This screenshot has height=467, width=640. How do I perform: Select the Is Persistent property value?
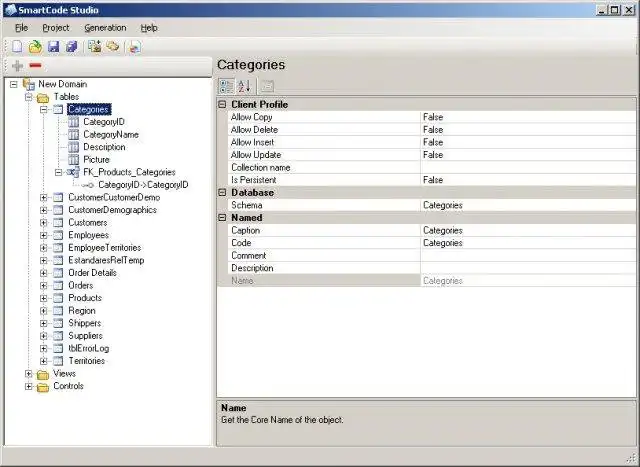point(528,180)
